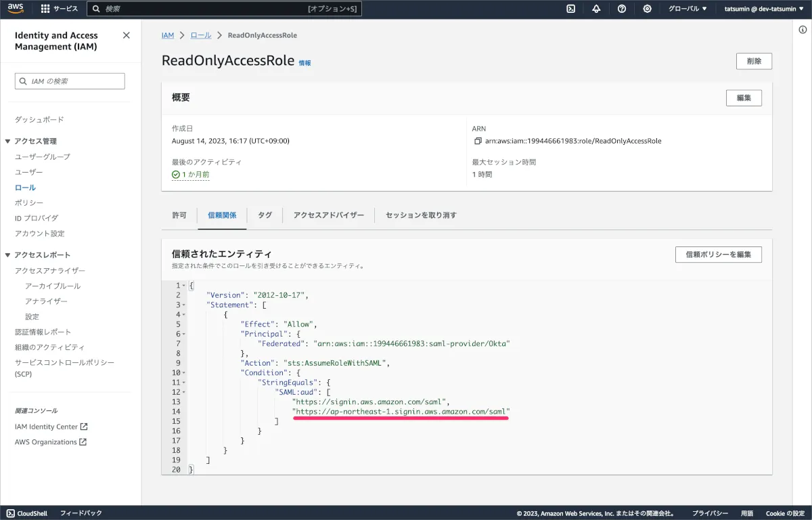Open the グローバル region dropdown

pos(687,9)
